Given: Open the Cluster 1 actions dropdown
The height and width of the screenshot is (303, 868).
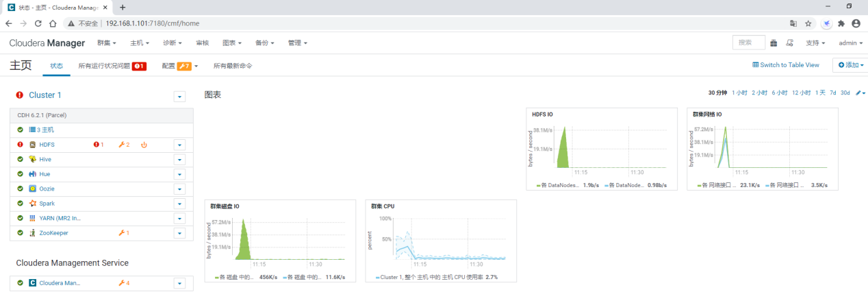Looking at the screenshot, I should [x=180, y=97].
